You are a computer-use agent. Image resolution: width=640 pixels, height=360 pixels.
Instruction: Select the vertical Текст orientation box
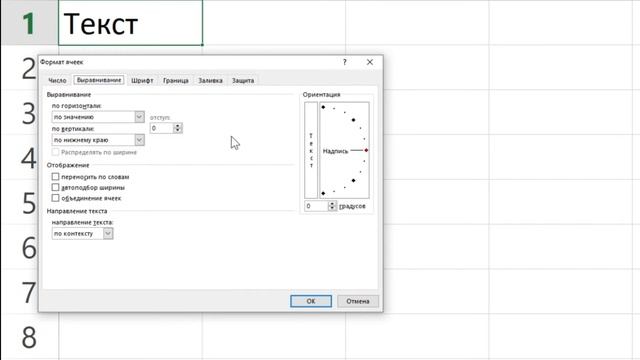pyautogui.click(x=311, y=150)
